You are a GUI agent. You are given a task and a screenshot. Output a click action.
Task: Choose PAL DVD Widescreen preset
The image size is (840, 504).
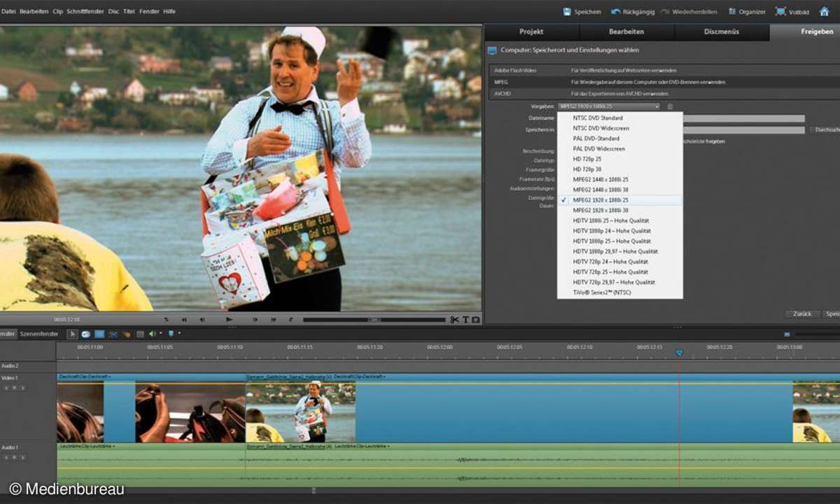(619, 149)
